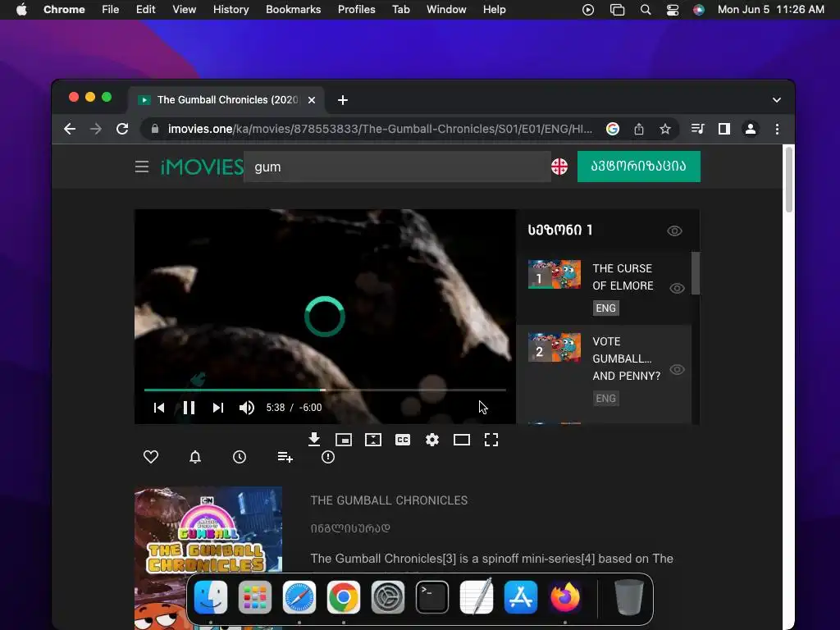840x630 pixels.
Task: Open the Bookmarks menu
Action: [293, 10]
